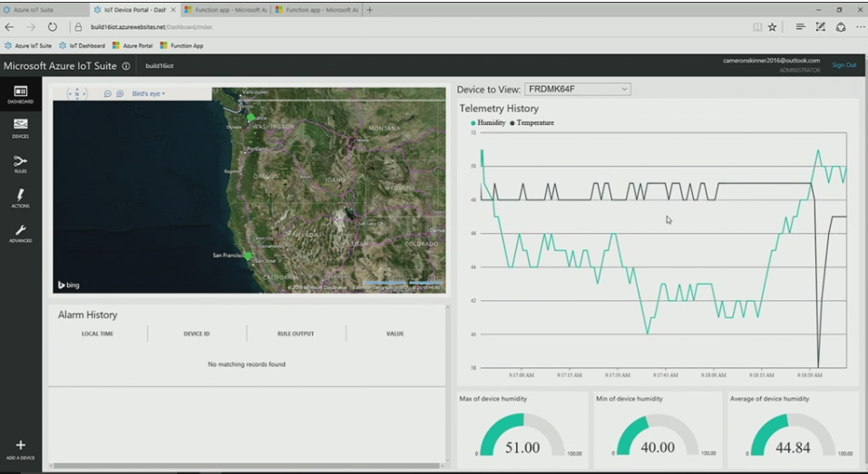Click the build16iot solution name

pos(160,66)
